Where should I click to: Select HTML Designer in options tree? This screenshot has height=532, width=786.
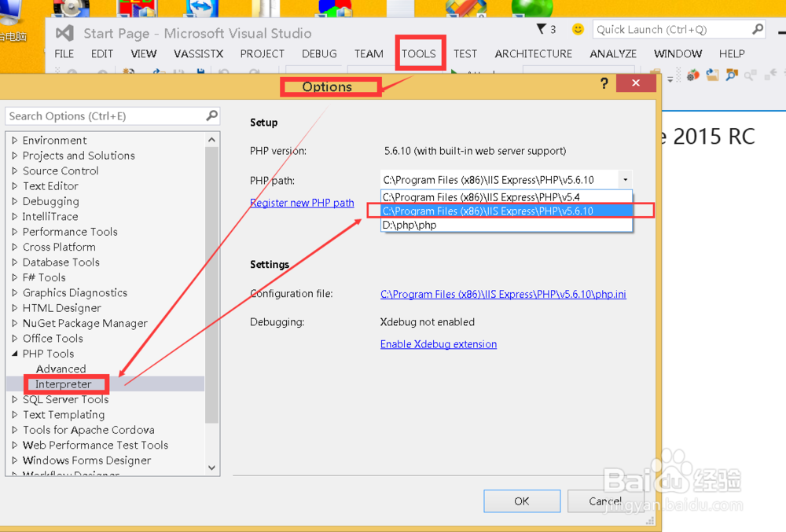pyautogui.click(x=62, y=308)
